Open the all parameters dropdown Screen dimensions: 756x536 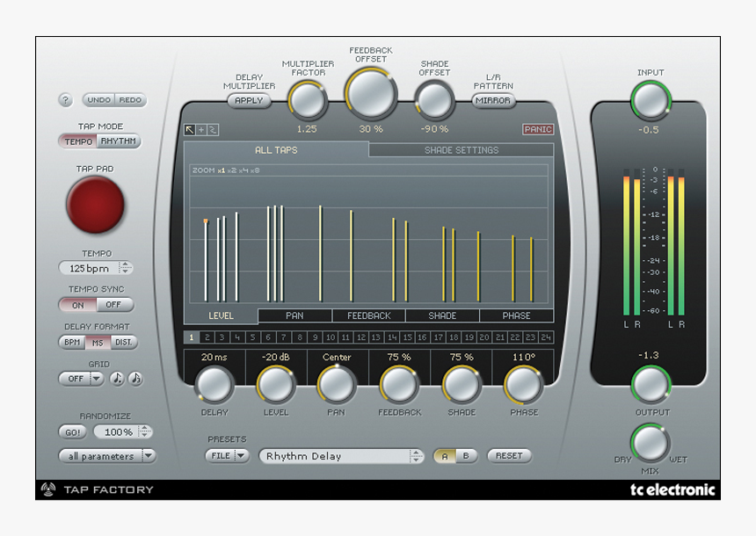(107, 456)
